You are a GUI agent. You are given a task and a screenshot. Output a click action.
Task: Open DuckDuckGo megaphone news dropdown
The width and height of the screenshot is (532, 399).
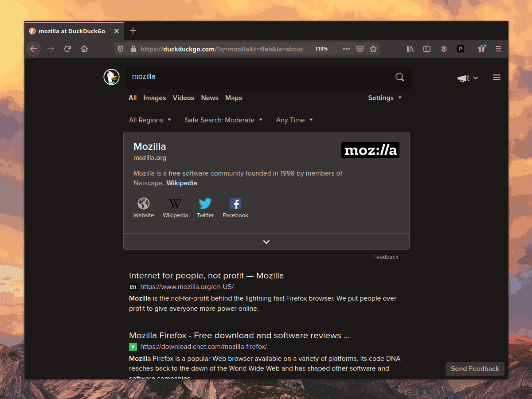468,78
